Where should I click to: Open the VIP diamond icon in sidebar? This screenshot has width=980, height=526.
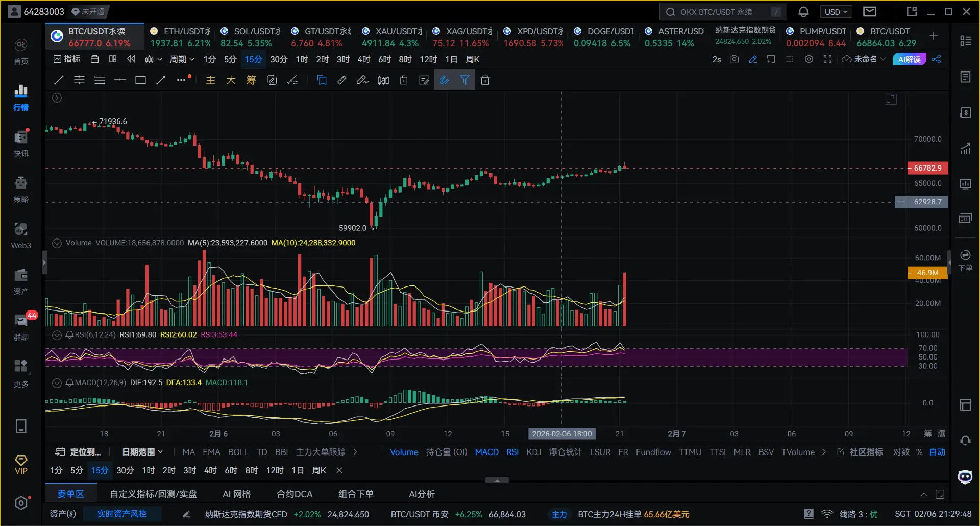(x=21, y=464)
